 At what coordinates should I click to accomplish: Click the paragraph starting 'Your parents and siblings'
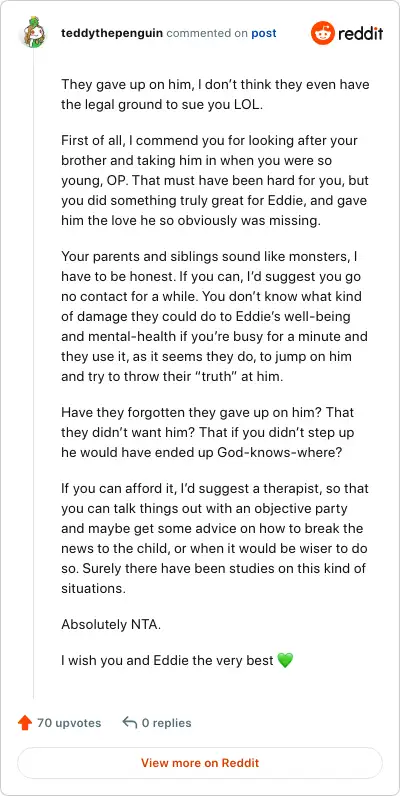pos(214,316)
